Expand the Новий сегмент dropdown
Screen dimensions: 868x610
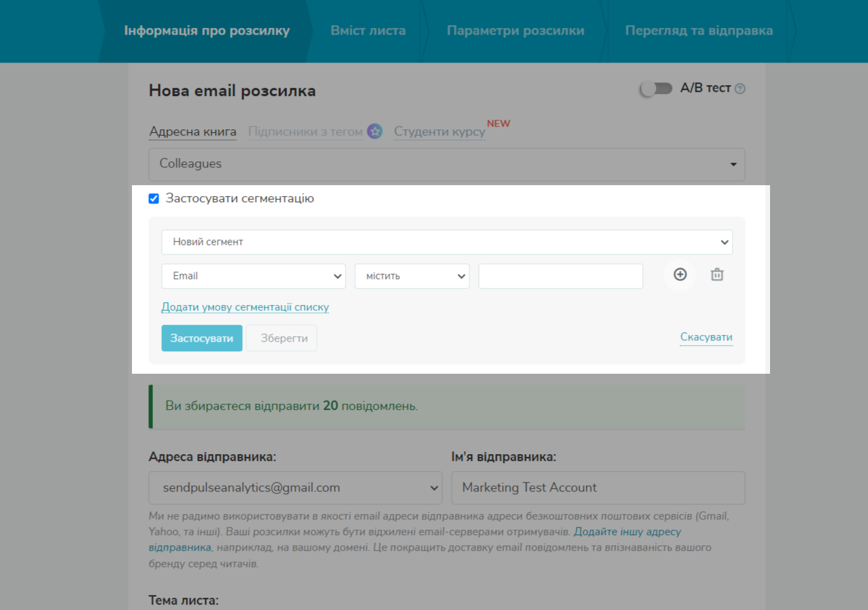[x=446, y=242]
